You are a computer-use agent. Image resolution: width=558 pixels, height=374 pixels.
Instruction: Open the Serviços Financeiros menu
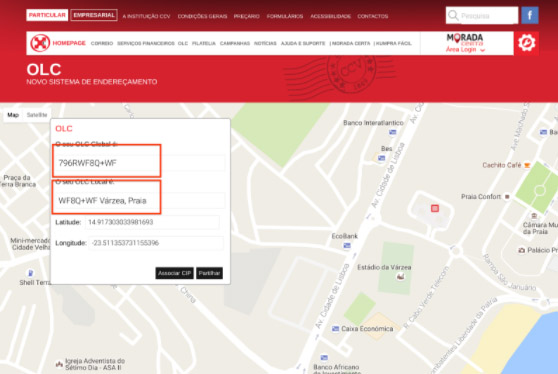146,43
